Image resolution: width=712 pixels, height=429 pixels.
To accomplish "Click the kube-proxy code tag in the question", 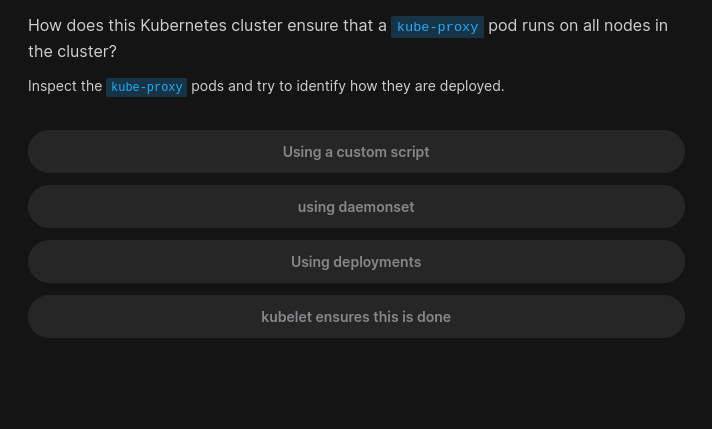I will pos(437,27).
